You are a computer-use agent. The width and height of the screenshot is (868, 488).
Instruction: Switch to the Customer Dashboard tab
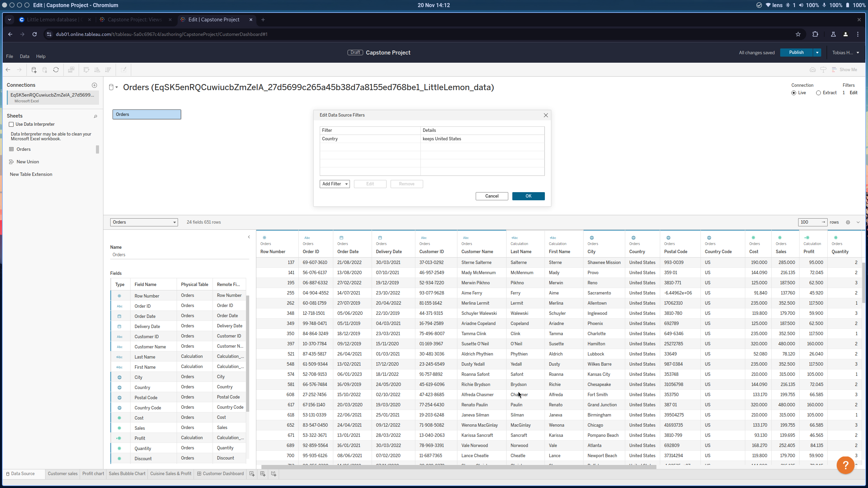point(220,474)
